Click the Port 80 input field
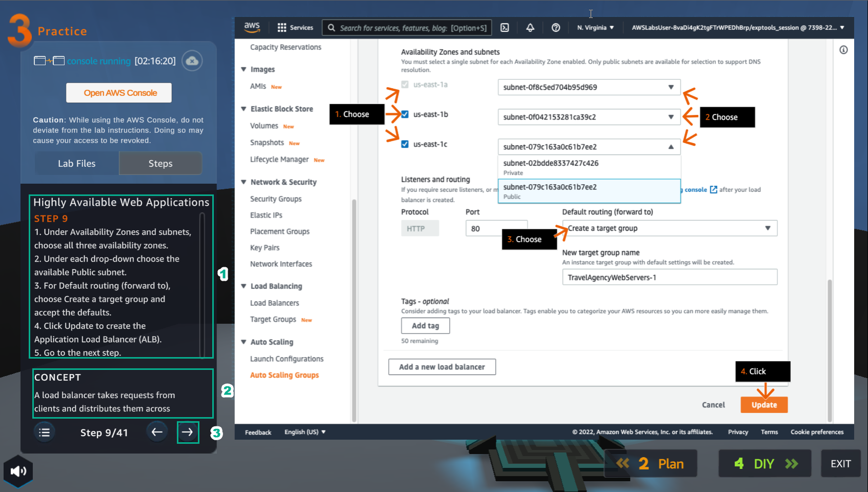 click(x=496, y=228)
